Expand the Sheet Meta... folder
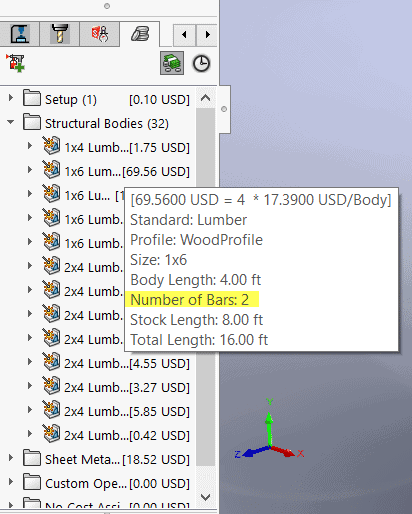The image size is (412, 514). pos(11,458)
